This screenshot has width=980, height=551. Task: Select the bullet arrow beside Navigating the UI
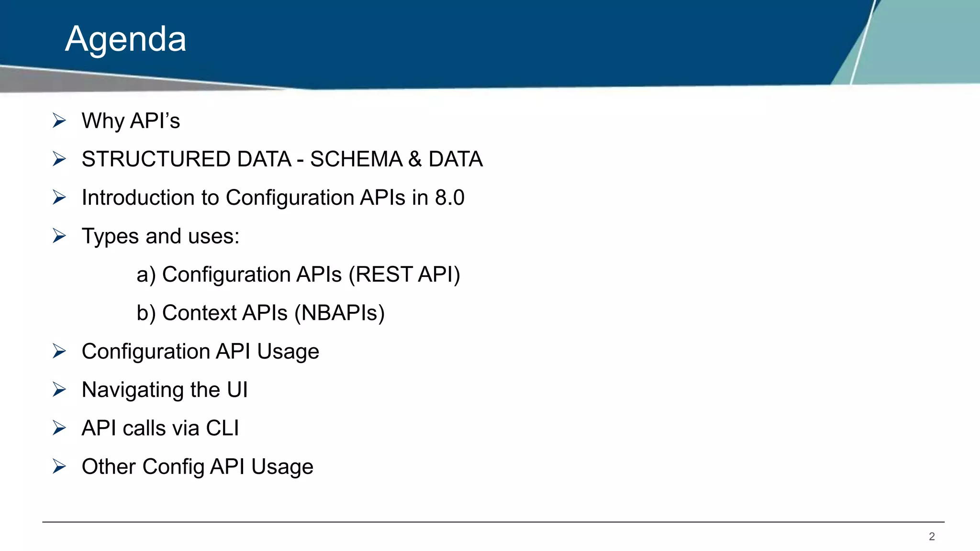pyautogui.click(x=59, y=389)
